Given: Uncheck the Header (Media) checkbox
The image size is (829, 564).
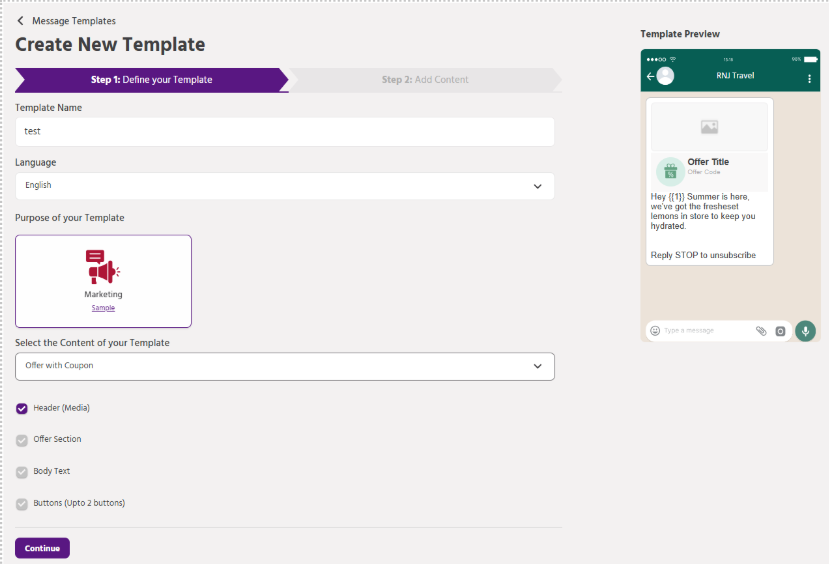Looking at the screenshot, I should [x=22, y=408].
